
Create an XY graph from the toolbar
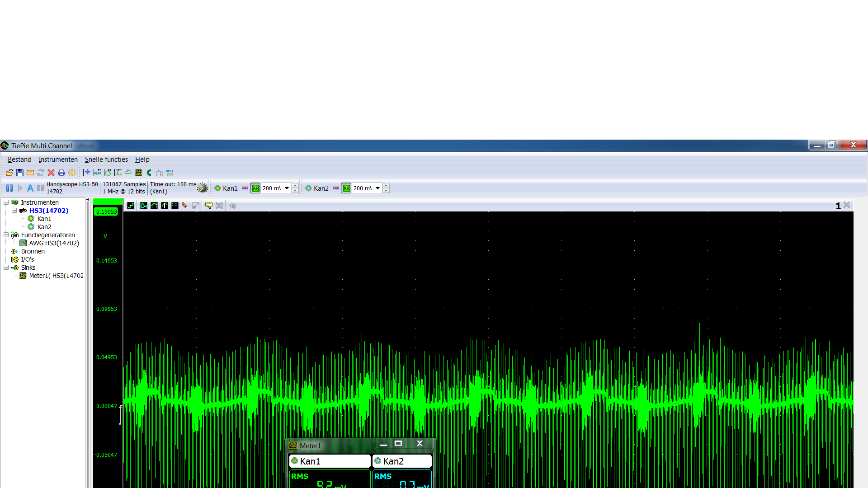click(x=108, y=173)
